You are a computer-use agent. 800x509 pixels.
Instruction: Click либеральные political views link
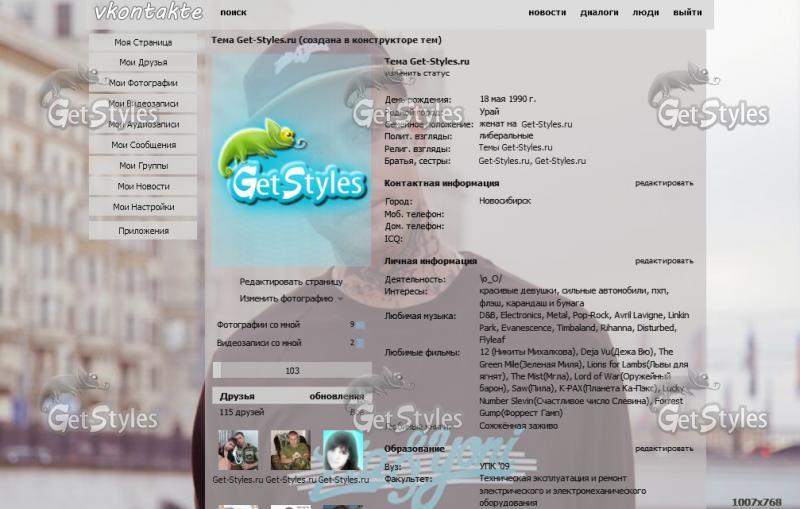[506, 136]
